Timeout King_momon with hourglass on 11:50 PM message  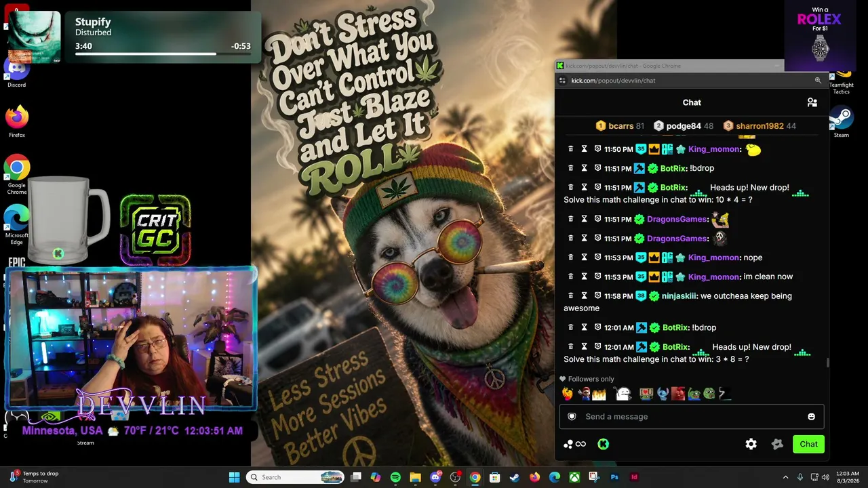pyautogui.click(x=584, y=149)
